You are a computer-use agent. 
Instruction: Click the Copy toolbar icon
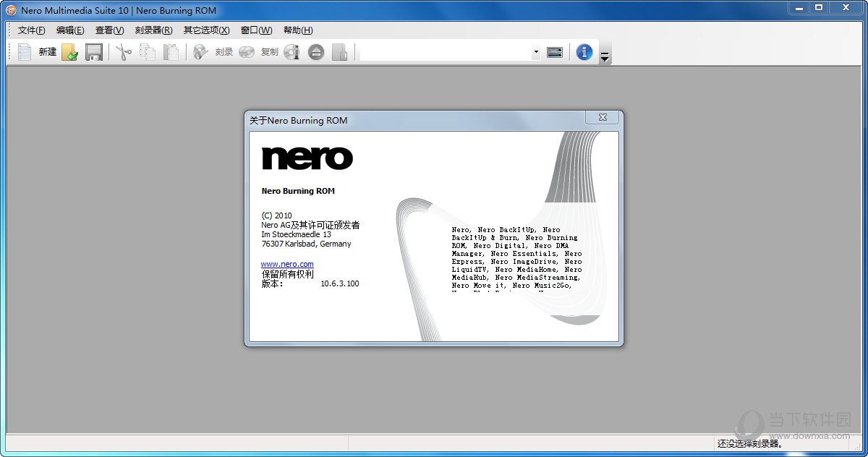coord(147,51)
